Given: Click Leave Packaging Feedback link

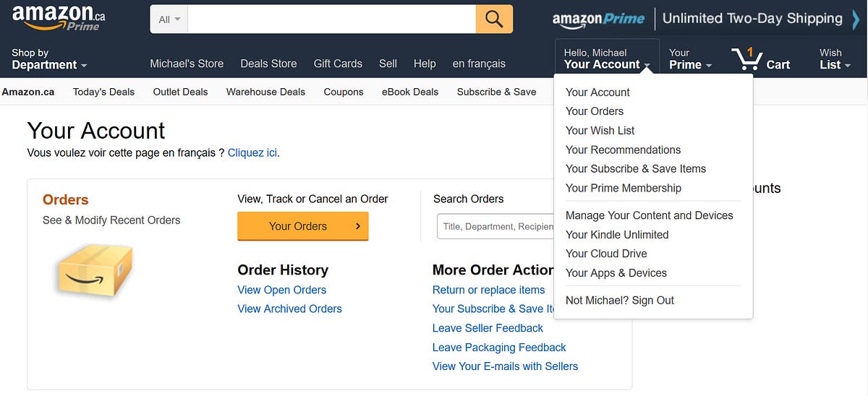Looking at the screenshot, I should pyautogui.click(x=499, y=348).
